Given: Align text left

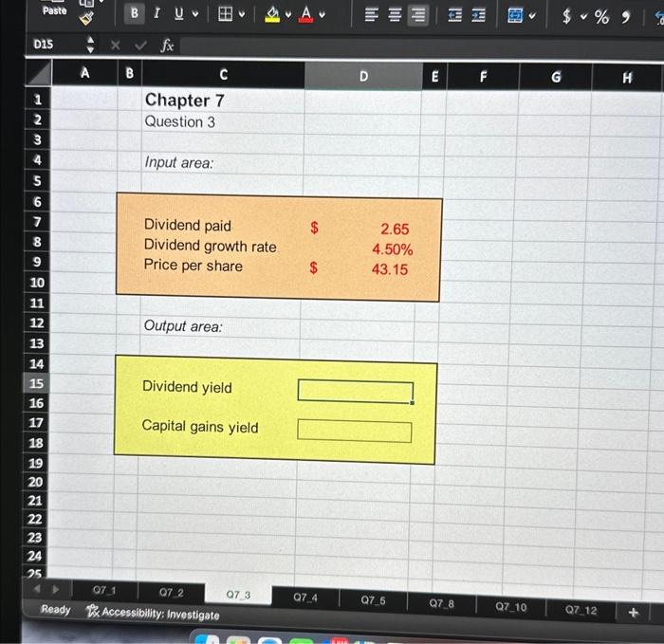Looking at the screenshot, I should [x=372, y=15].
